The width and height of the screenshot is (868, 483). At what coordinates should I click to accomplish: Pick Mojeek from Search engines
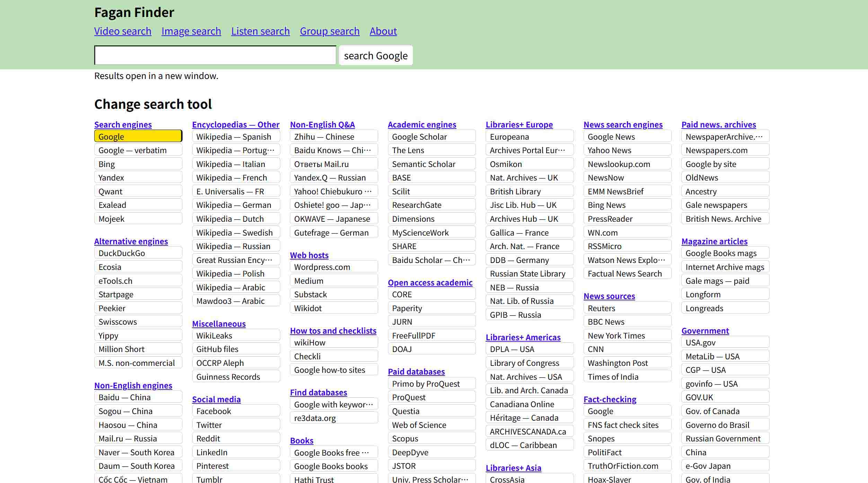pyautogui.click(x=138, y=219)
